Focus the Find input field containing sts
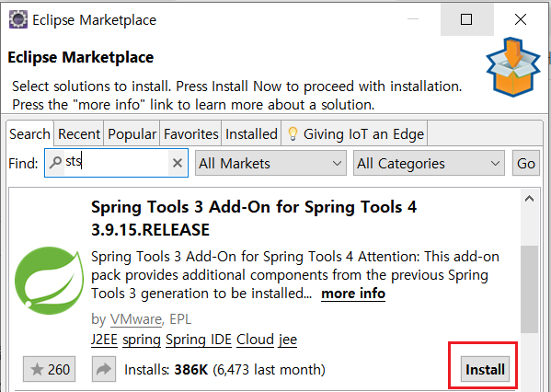The height and width of the screenshot is (392, 551). click(116, 163)
